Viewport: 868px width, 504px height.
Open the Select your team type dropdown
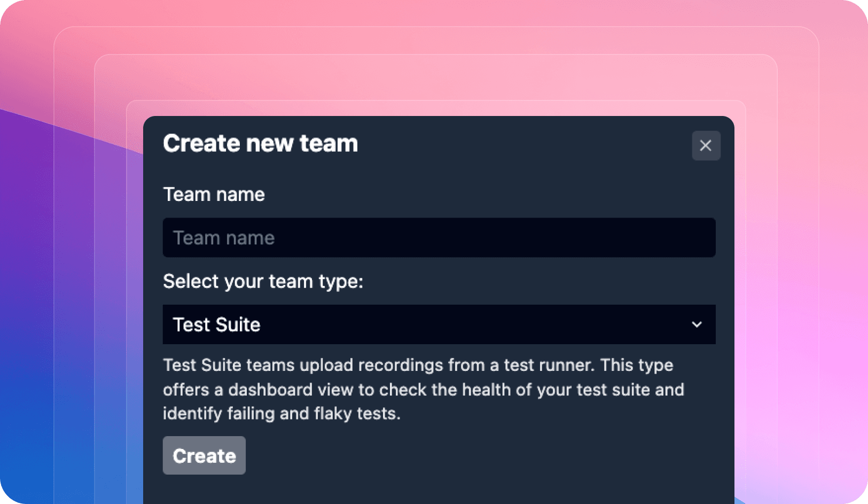coord(438,324)
